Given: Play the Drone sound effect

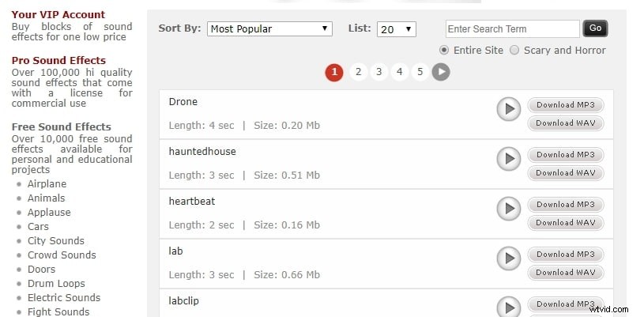Looking at the screenshot, I should tap(509, 109).
